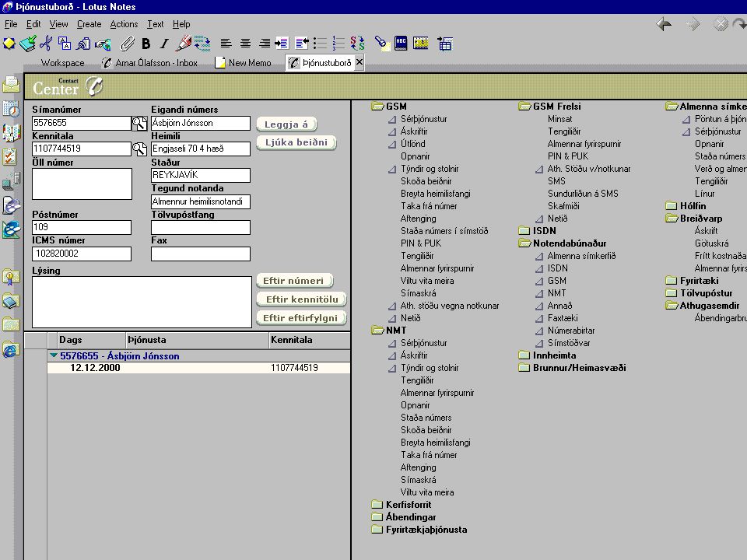Select the 12.12.2000 entry row
The image size is (747, 560).
[198, 368]
